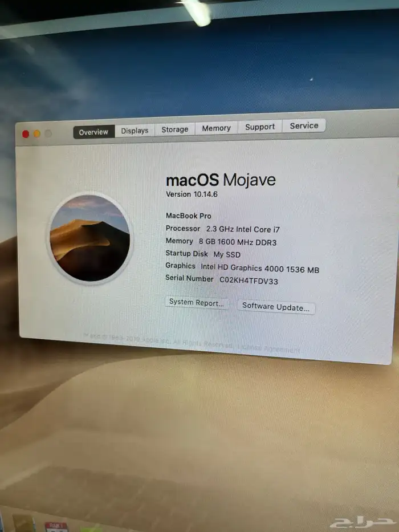
Task: Go to the Support tab
Action: pos(260,127)
